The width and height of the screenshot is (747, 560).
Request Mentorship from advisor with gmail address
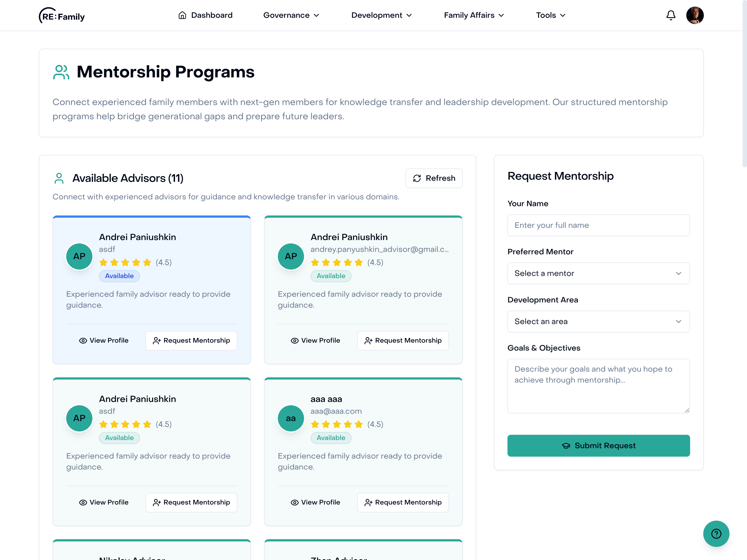(x=403, y=340)
